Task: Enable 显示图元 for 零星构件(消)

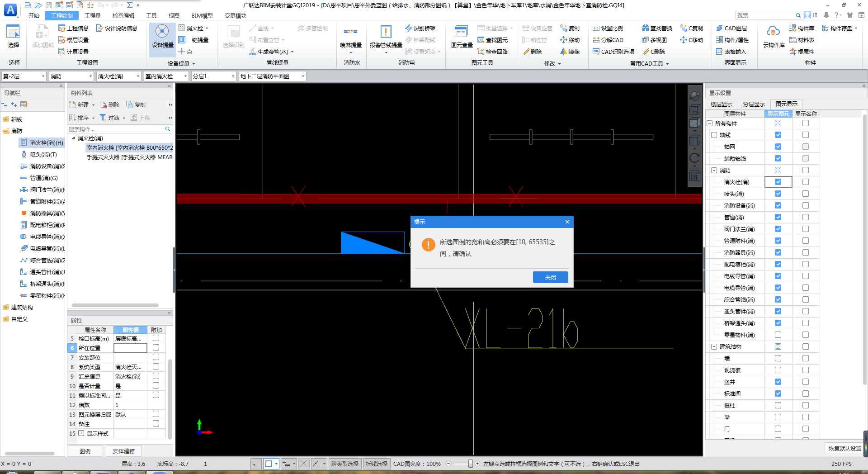Action: [x=778, y=335]
